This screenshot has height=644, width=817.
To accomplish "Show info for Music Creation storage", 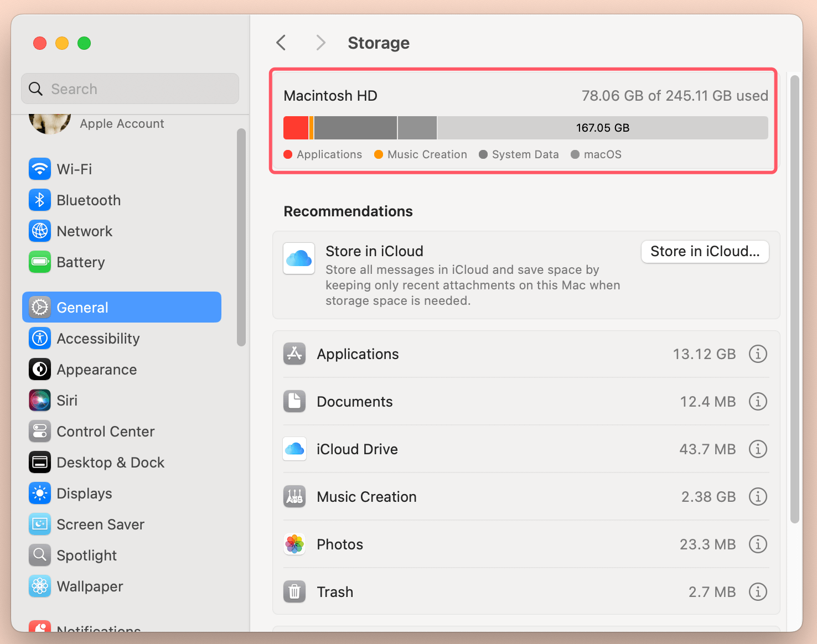I will [x=758, y=497].
